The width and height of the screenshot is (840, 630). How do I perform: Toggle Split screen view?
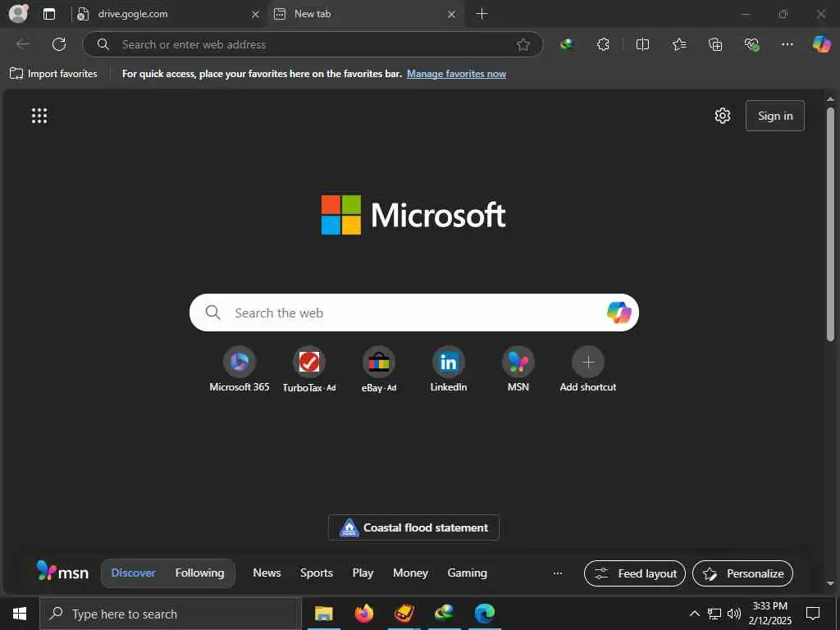pyautogui.click(x=642, y=44)
